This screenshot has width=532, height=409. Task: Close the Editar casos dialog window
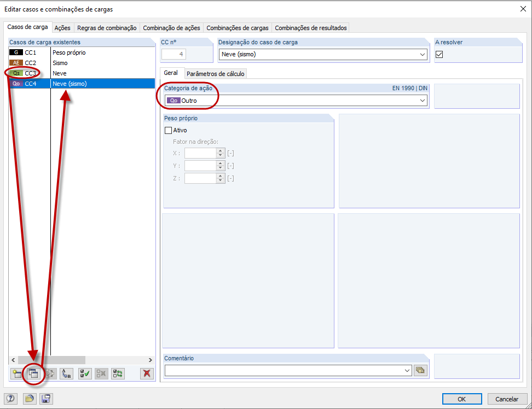(x=523, y=9)
